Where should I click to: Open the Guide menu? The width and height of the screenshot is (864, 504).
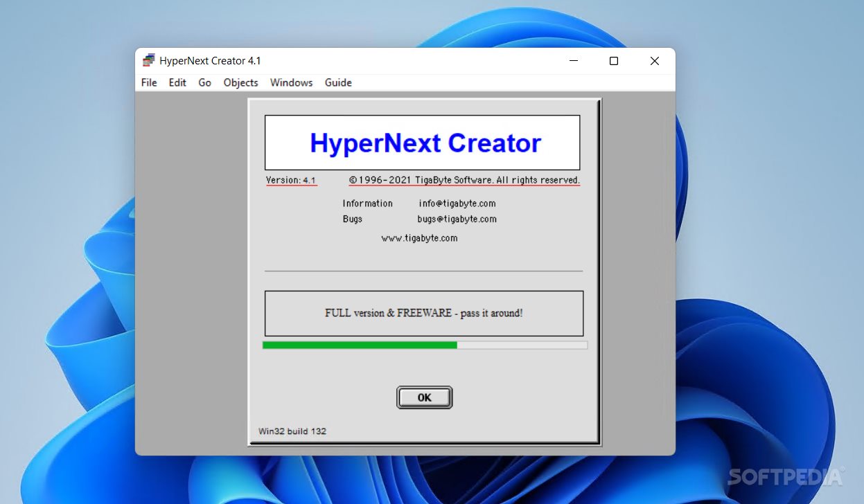338,82
